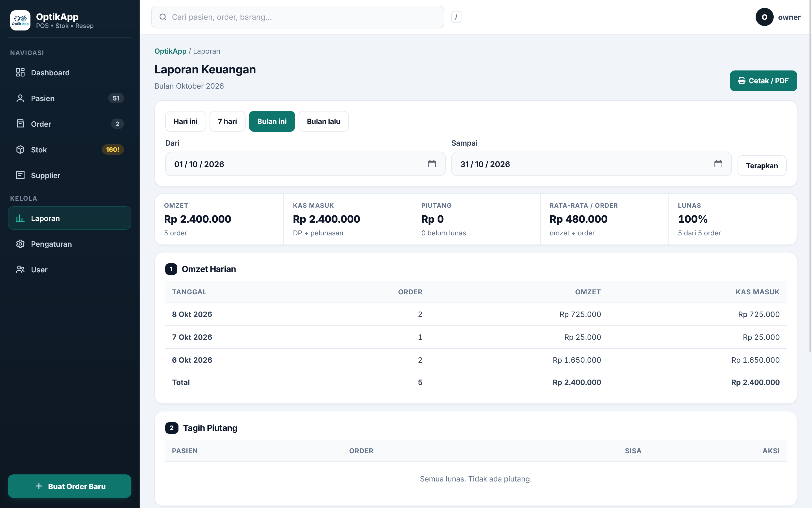812x508 pixels.
Task: Open Pengaturan settings in the sidebar
Action: point(69,244)
